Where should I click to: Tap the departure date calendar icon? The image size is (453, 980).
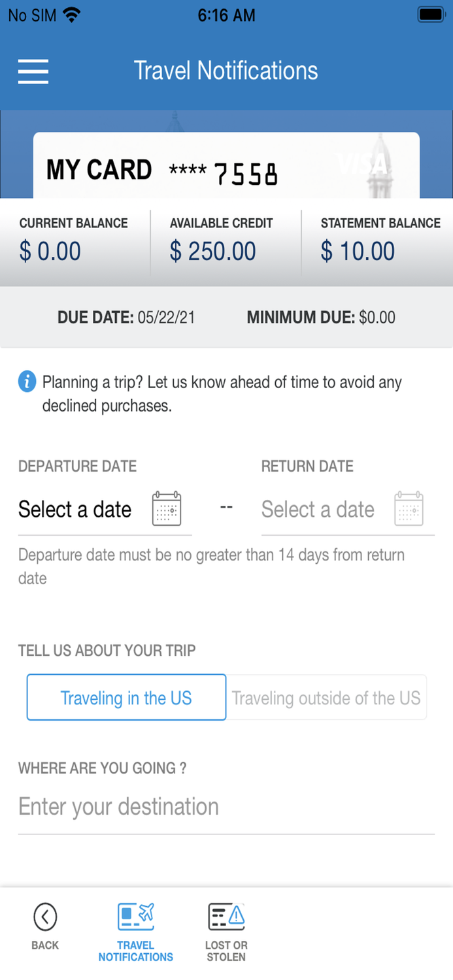[x=167, y=509]
